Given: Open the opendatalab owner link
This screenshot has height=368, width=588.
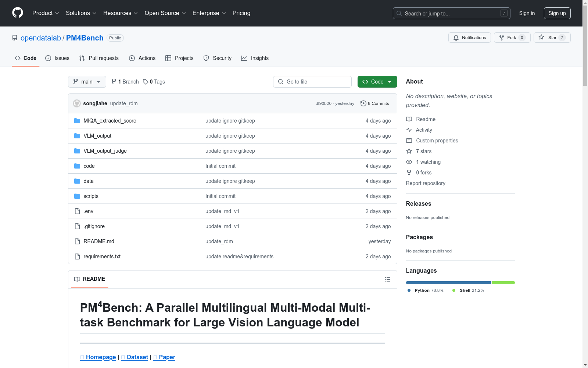Looking at the screenshot, I should (x=41, y=38).
